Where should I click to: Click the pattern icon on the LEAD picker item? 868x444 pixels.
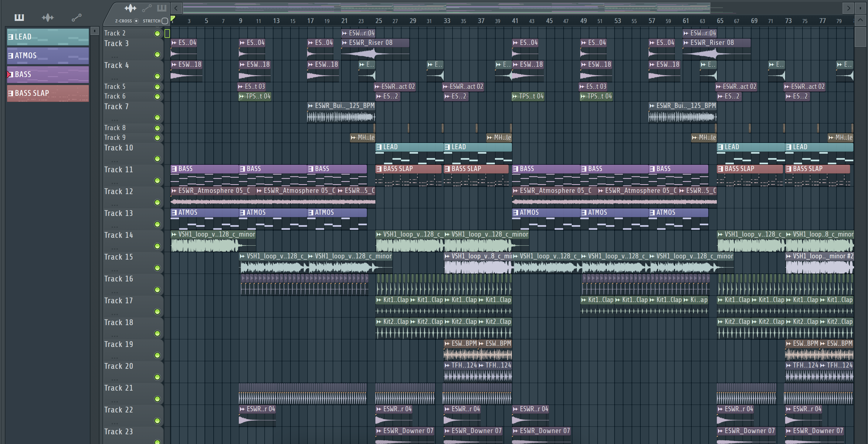point(10,37)
